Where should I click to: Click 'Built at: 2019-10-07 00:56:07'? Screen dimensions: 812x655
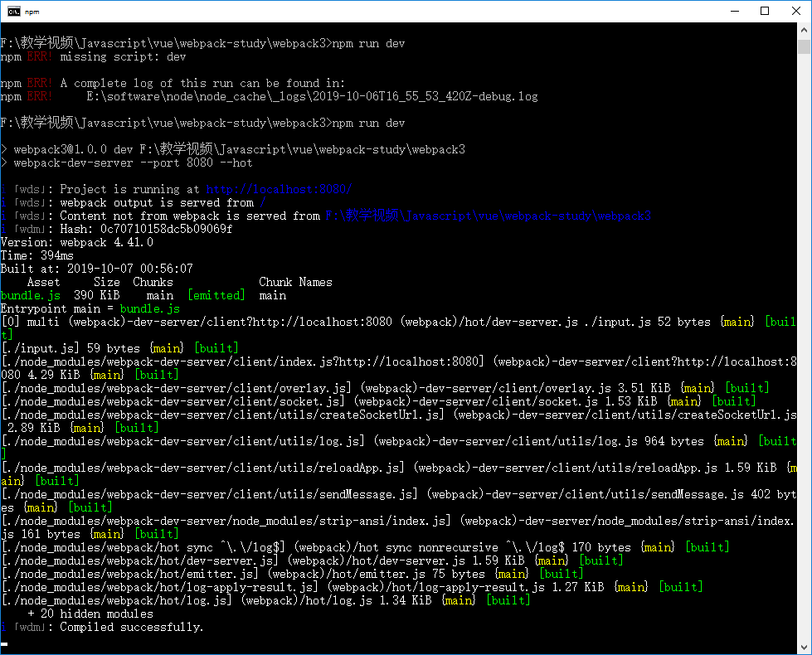point(97,269)
